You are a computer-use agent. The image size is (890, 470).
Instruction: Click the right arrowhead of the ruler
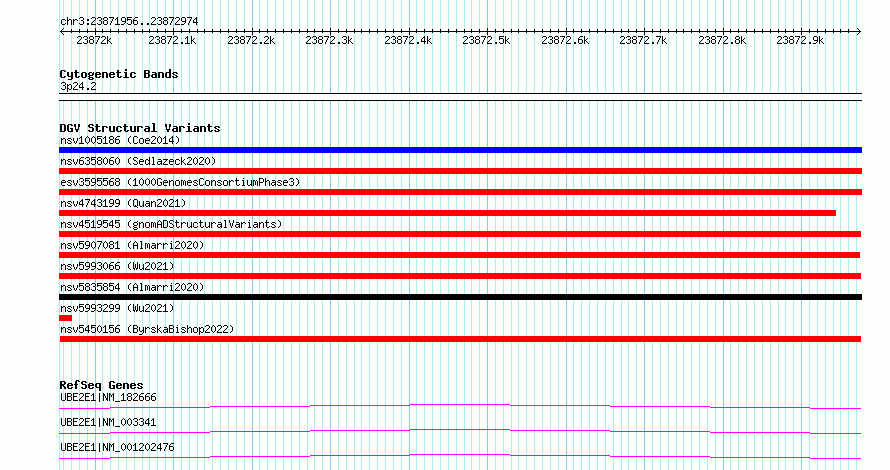point(858,32)
